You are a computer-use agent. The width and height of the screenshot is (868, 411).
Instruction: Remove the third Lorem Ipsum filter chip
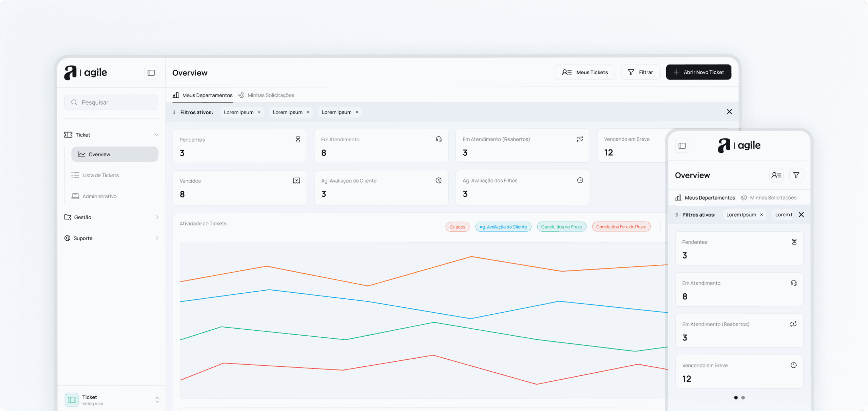pos(357,112)
